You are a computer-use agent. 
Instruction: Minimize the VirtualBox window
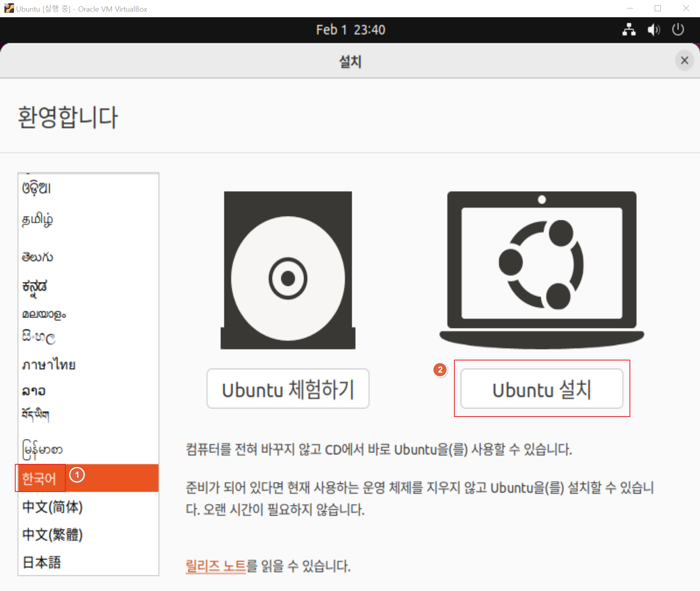coord(630,8)
